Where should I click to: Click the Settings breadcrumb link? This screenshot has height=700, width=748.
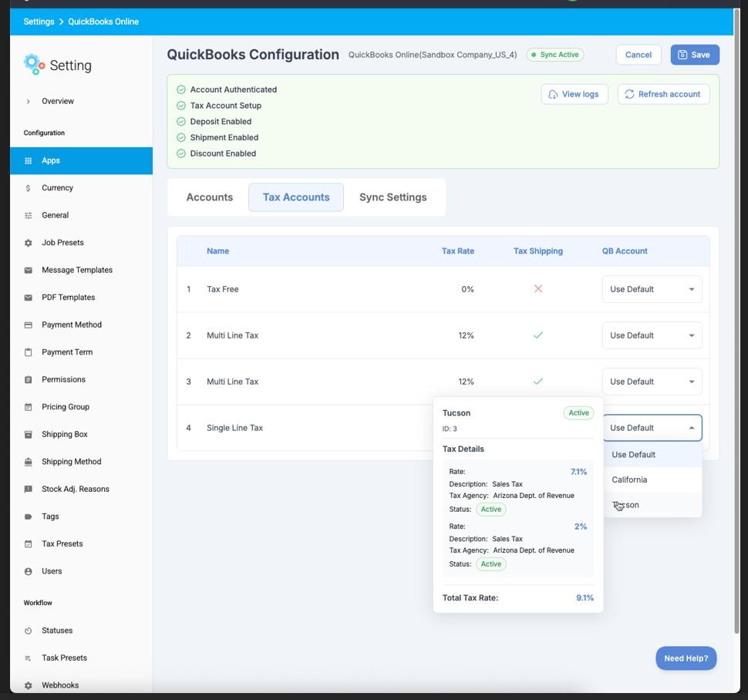39,22
